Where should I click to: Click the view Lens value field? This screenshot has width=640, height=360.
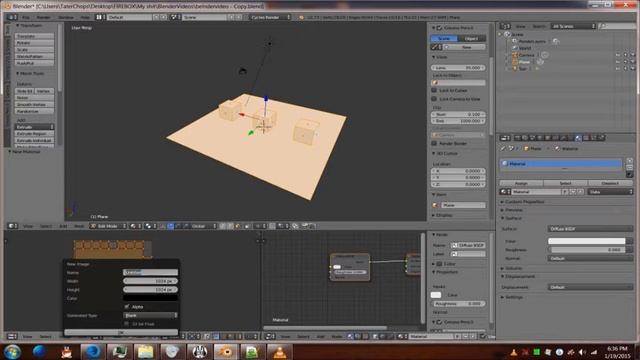pyautogui.click(x=458, y=68)
